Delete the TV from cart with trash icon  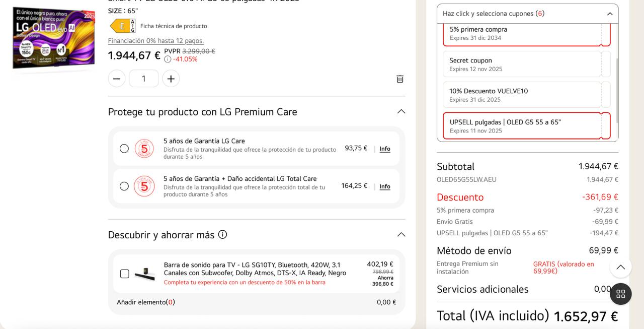(400, 79)
